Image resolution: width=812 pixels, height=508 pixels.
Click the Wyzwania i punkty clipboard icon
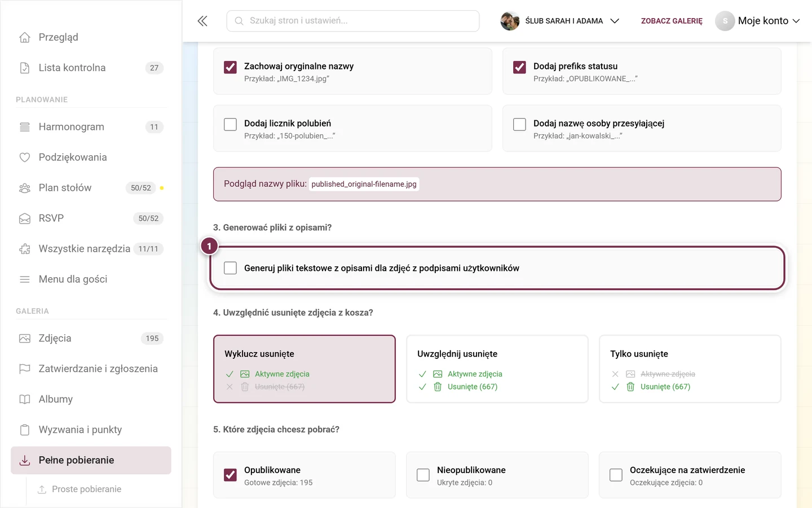[25, 430]
